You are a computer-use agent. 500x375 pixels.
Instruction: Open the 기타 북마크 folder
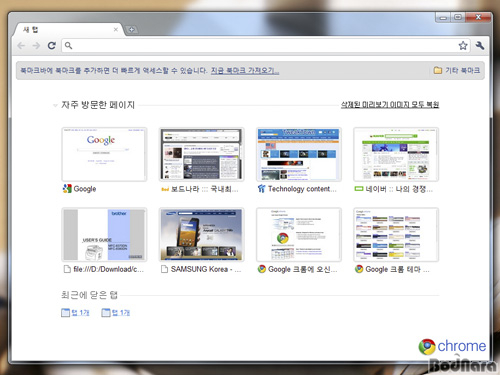pos(457,70)
